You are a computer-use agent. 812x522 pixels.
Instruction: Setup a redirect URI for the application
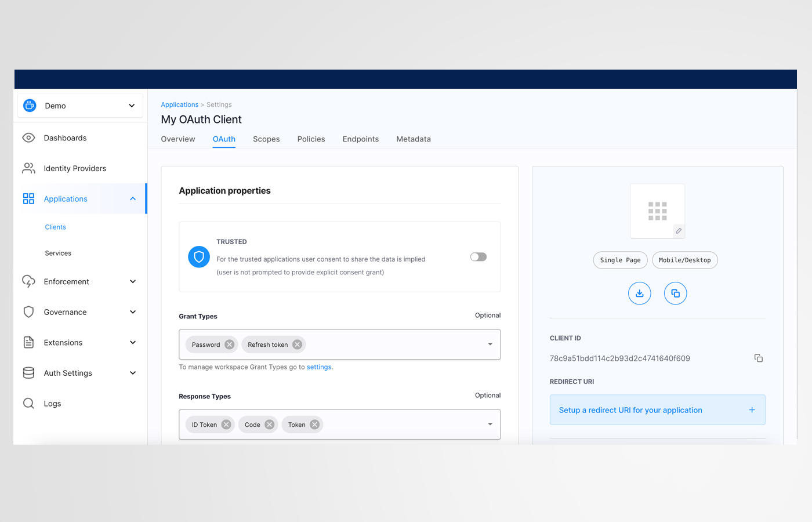click(630, 409)
